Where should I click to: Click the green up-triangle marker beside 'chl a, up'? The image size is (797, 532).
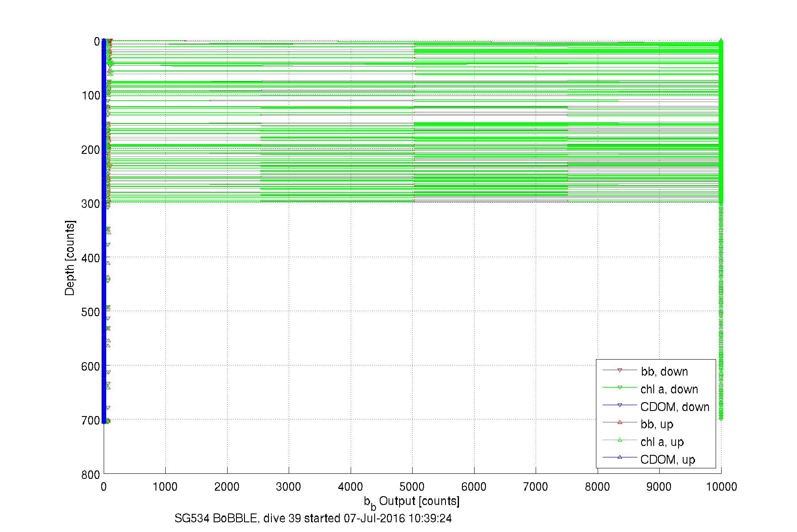click(620, 440)
